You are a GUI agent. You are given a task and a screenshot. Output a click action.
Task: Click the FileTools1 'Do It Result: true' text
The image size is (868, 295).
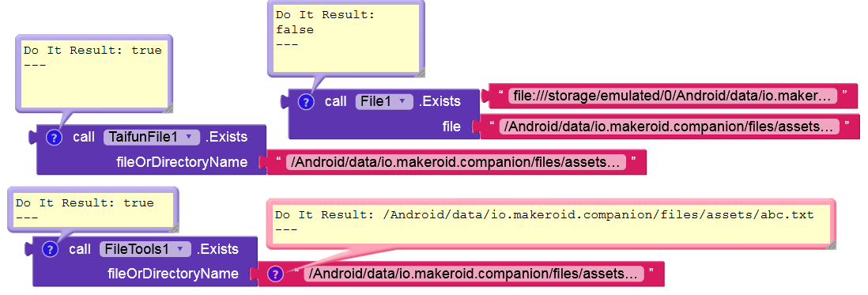coord(85,203)
